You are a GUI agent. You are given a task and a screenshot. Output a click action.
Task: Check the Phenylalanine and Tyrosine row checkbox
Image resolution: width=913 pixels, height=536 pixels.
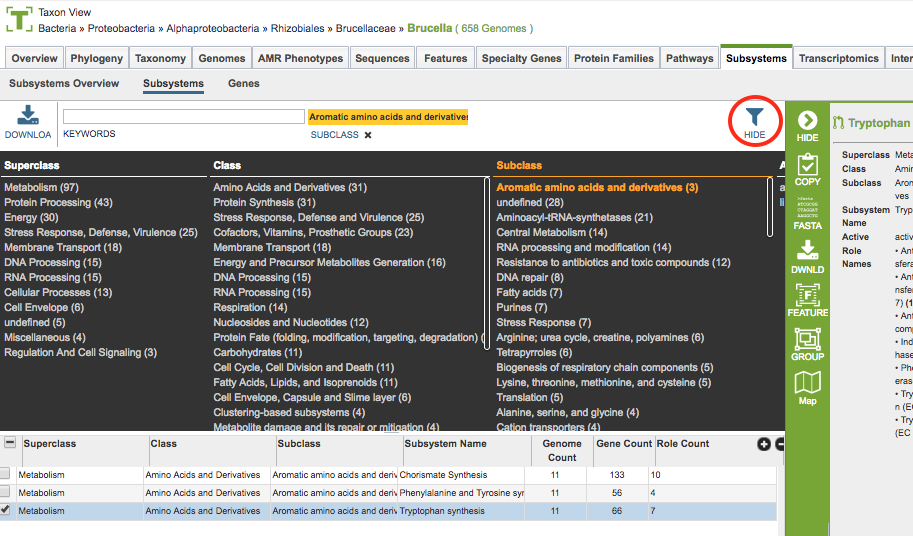(x=5, y=492)
